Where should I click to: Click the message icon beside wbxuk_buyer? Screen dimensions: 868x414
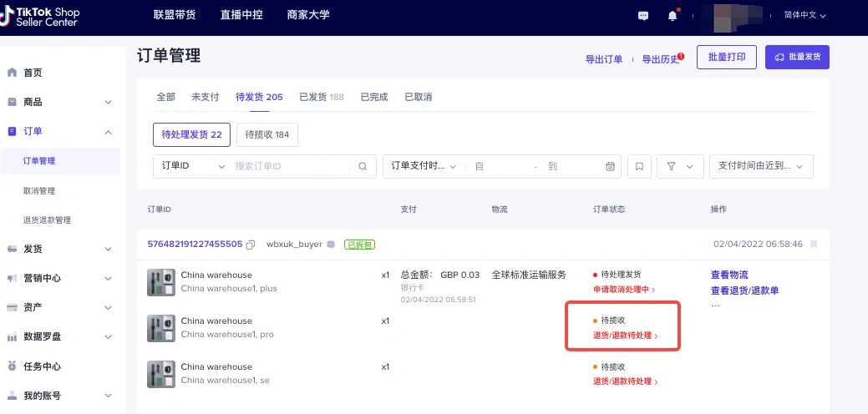coord(331,245)
